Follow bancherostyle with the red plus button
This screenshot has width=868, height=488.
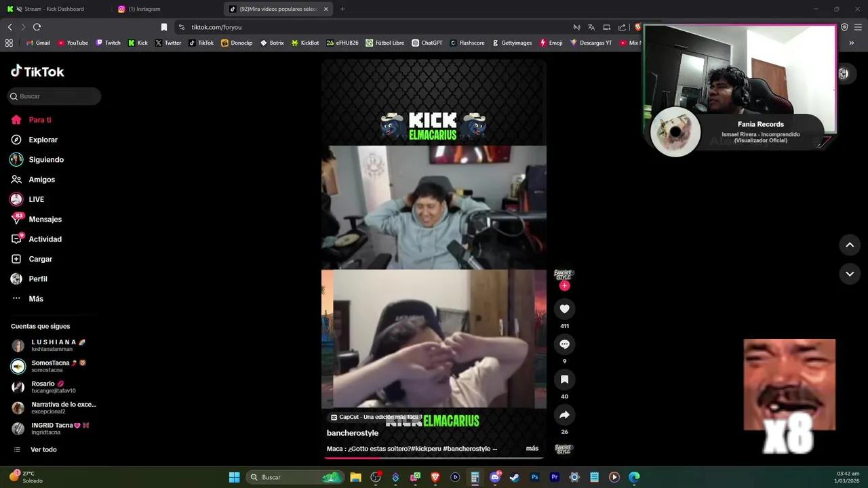click(564, 286)
